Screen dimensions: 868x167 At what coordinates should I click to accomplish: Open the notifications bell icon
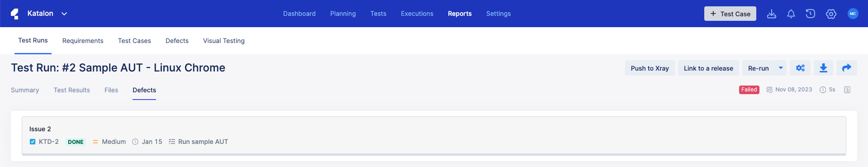click(x=791, y=14)
